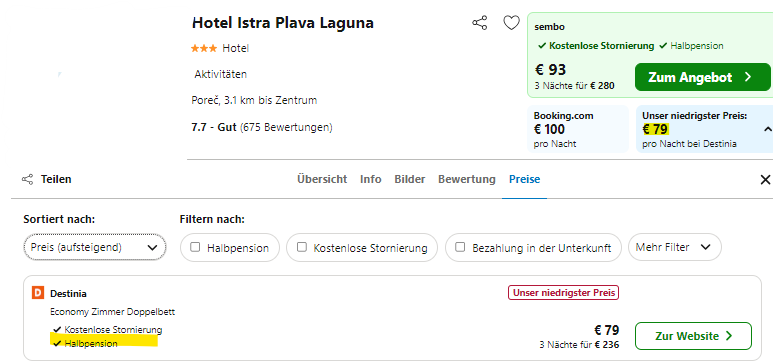773x361 pixels.
Task: Go to the Bilder tab
Action: pos(410,179)
